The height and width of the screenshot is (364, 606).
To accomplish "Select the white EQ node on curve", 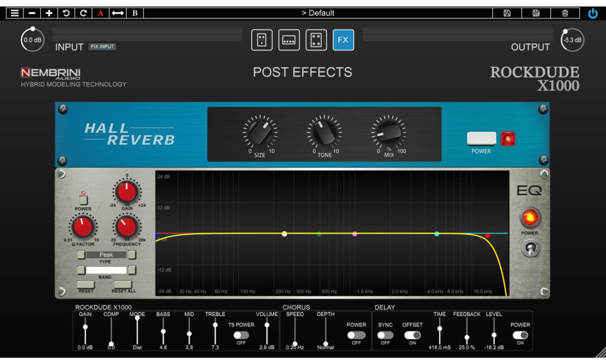I will pyautogui.click(x=285, y=234).
